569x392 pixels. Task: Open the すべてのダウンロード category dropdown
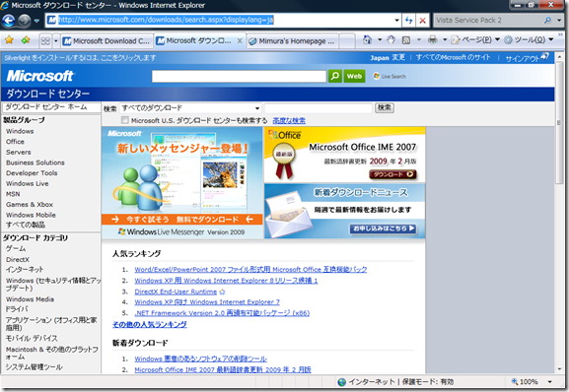[191, 108]
